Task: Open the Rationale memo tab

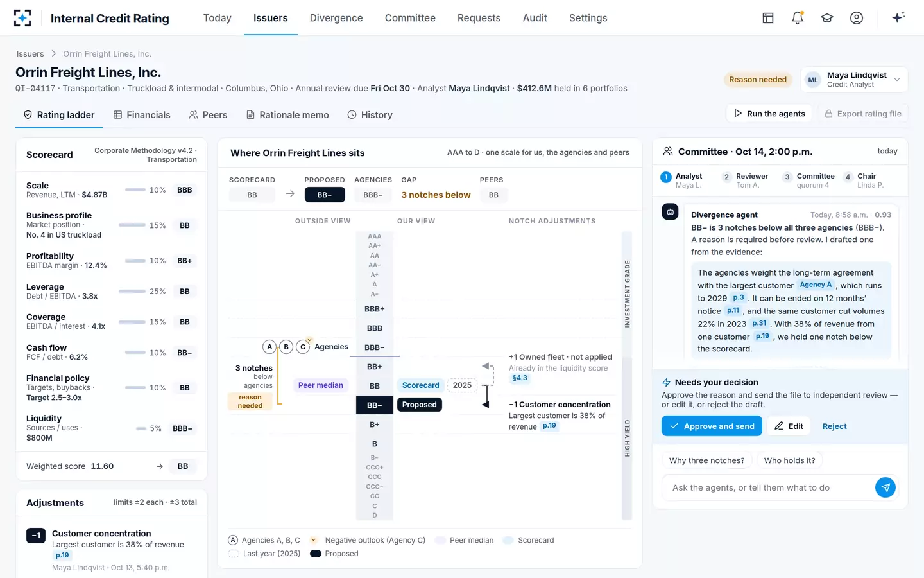Action: click(287, 115)
